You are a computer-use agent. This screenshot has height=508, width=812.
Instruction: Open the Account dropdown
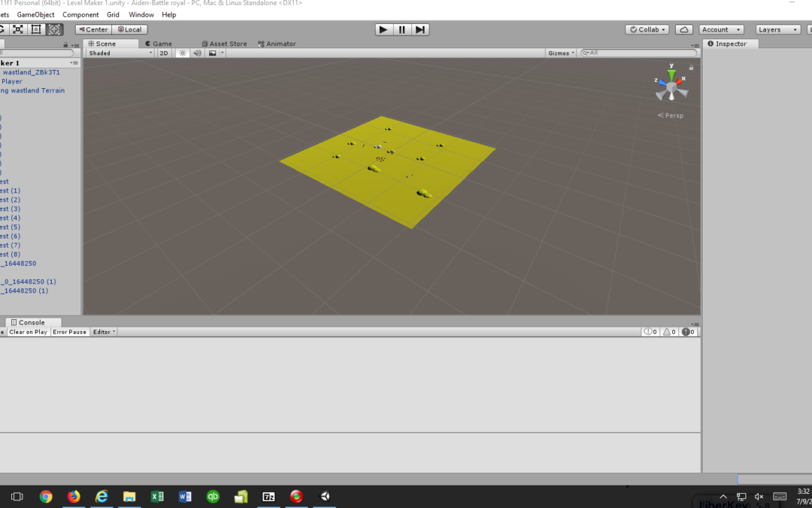tap(721, 29)
